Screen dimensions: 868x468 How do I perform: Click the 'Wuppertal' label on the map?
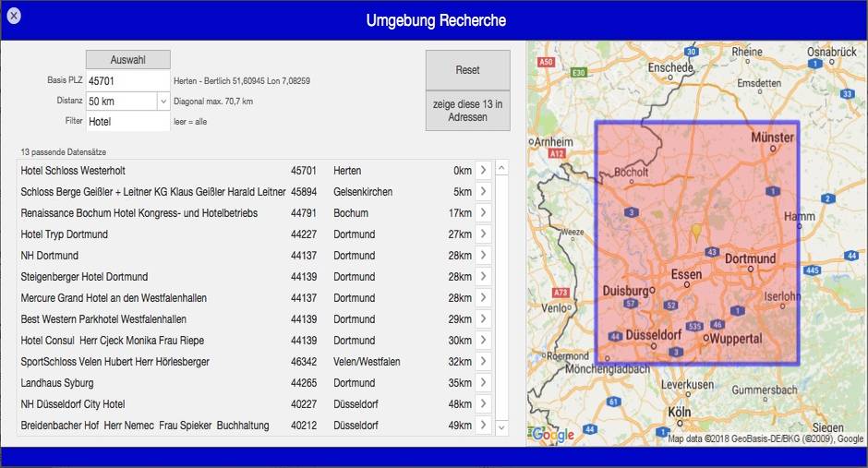(736, 338)
